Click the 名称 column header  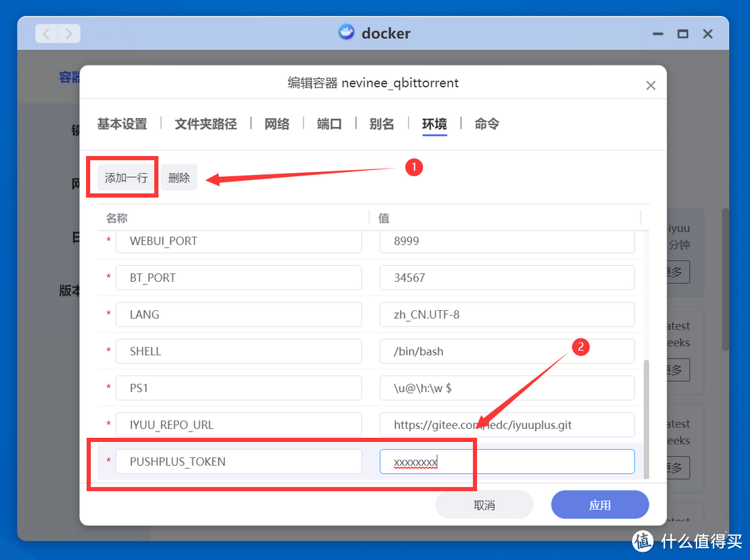pos(117,219)
